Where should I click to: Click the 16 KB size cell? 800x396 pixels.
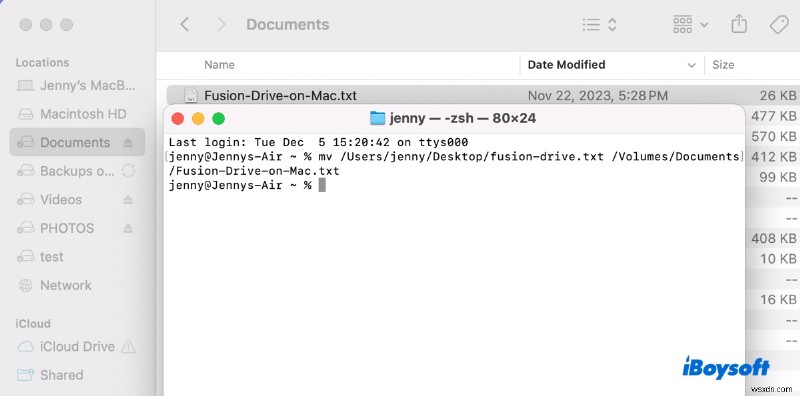tap(778, 300)
